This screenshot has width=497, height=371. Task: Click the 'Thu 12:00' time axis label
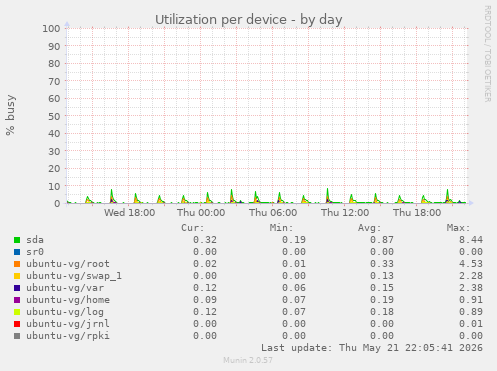coord(345,213)
